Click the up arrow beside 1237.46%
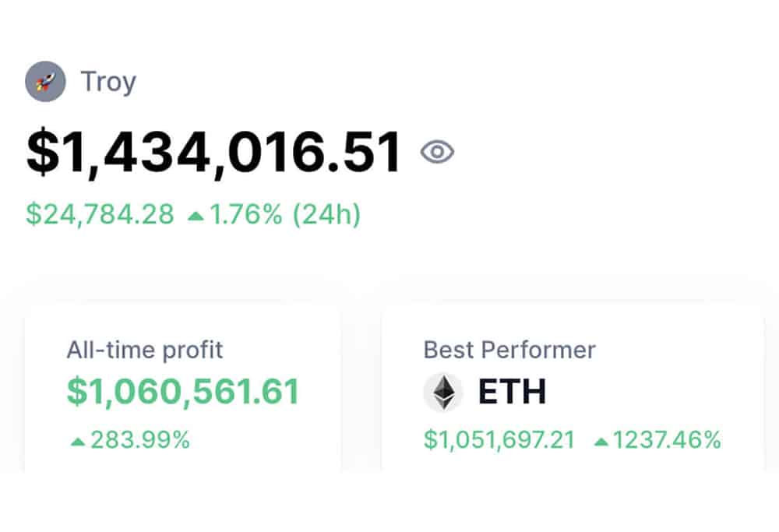 601,441
